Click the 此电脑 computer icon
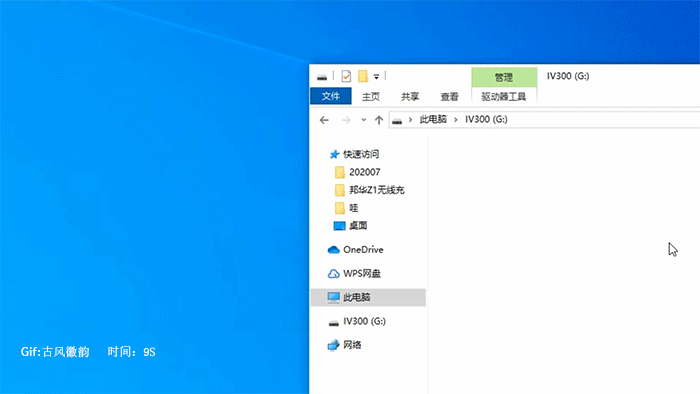Image resolution: width=700 pixels, height=394 pixels. point(333,297)
